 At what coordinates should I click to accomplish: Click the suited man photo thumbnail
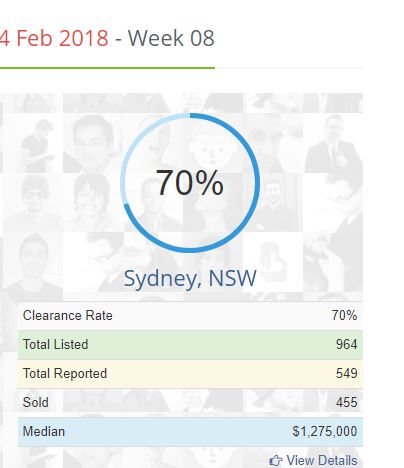tap(333, 143)
